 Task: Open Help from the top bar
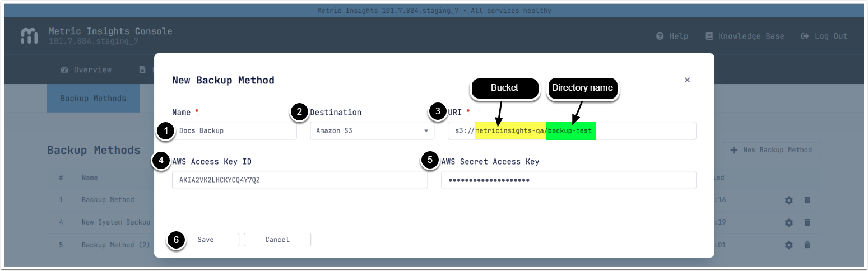[x=672, y=36]
